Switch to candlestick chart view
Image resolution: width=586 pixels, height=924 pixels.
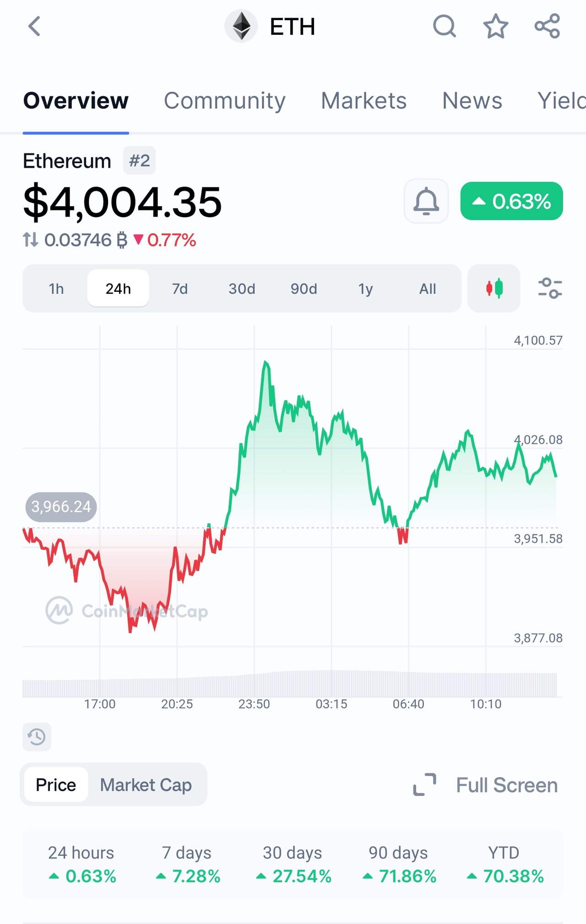point(494,288)
